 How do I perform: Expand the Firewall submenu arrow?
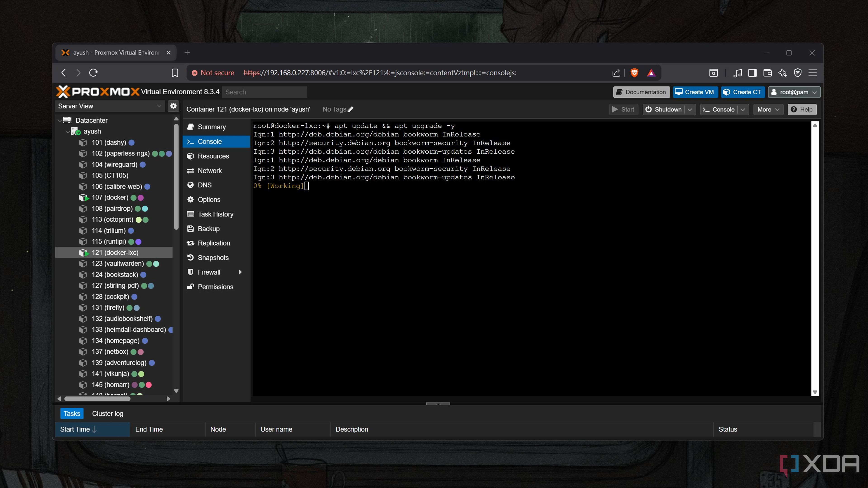pyautogui.click(x=240, y=272)
